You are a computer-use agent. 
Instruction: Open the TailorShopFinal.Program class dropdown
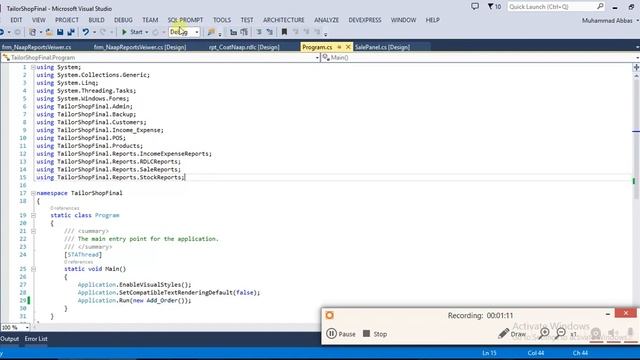(x=317, y=58)
